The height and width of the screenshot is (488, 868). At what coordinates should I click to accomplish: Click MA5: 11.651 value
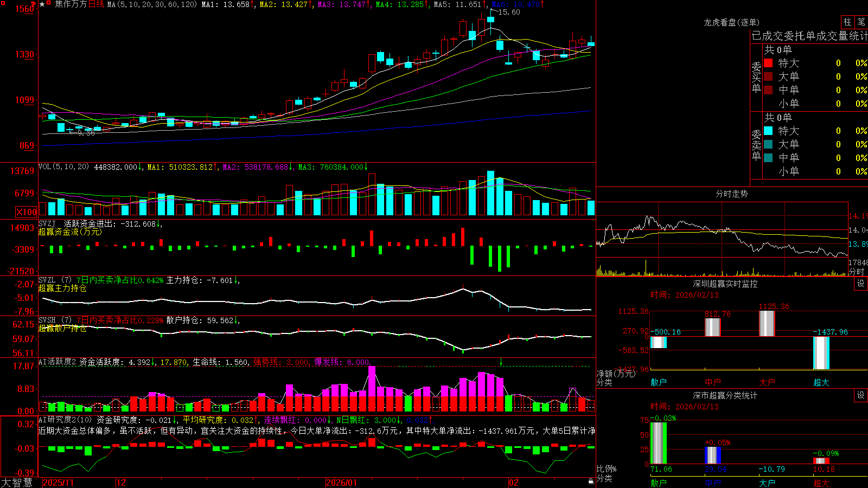pos(457,4)
